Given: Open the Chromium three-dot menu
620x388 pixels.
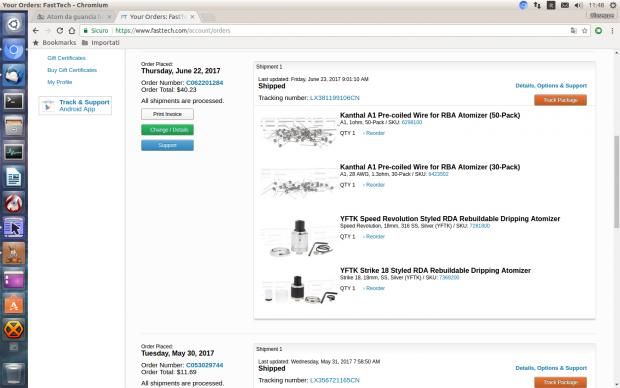Looking at the screenshot, I should click(x=612, y=30).
